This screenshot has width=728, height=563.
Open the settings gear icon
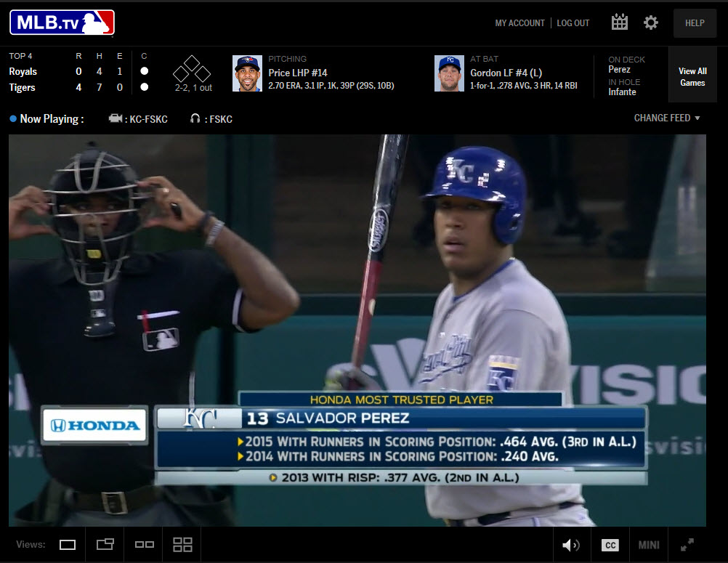pyautogui.click(x=650, y=23)
